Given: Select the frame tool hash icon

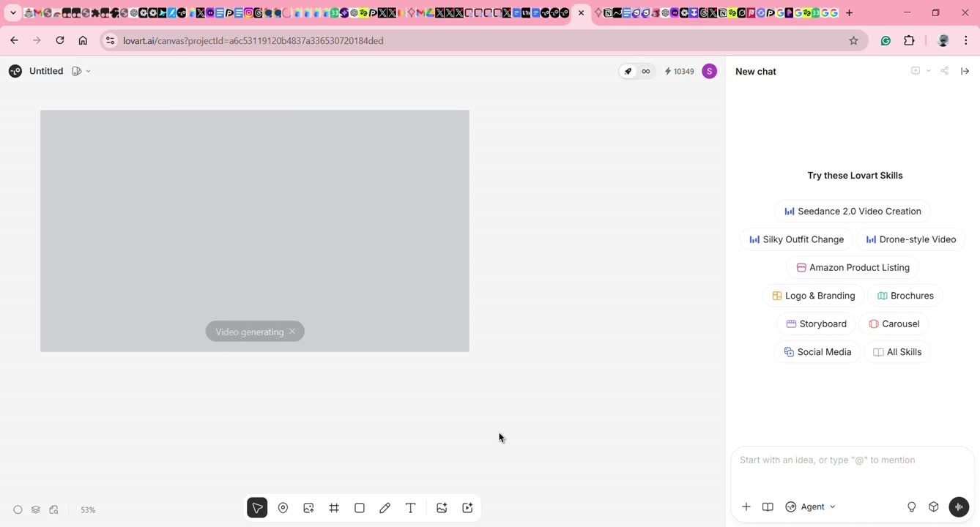Looking at the screenshot, I should coord(334,508).
